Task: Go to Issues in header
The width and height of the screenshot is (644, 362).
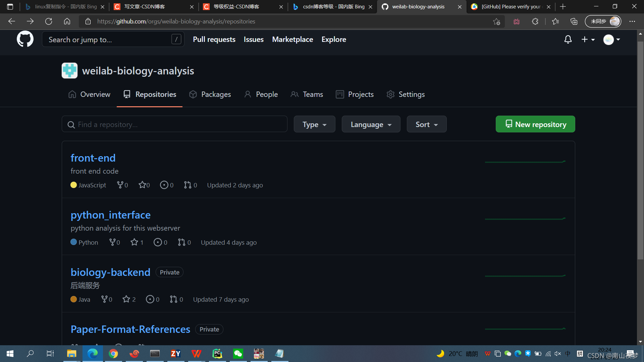Action: 254,40
